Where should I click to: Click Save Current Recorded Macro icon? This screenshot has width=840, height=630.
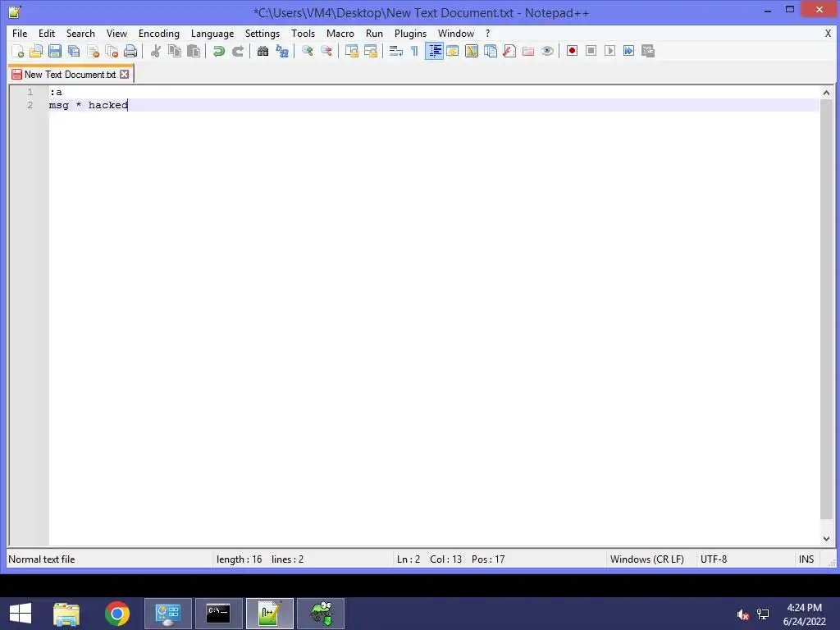pyautogui.click(x=648, y=51)
